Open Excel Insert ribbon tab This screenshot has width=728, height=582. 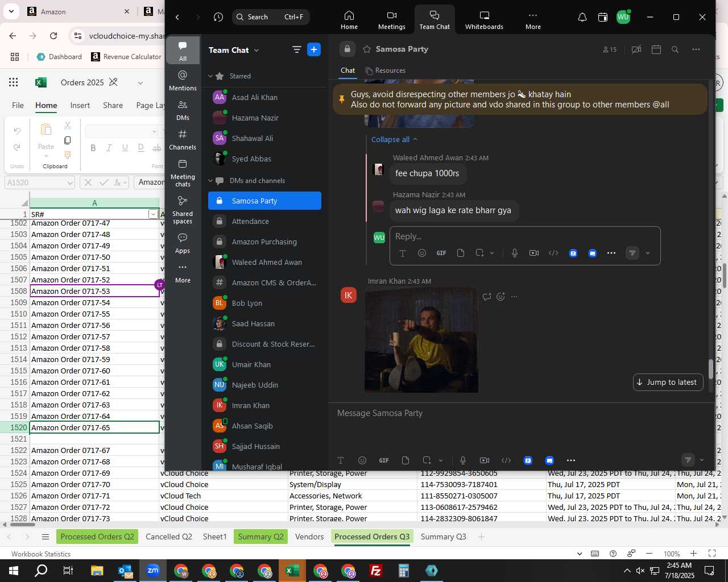click(80, 105)
